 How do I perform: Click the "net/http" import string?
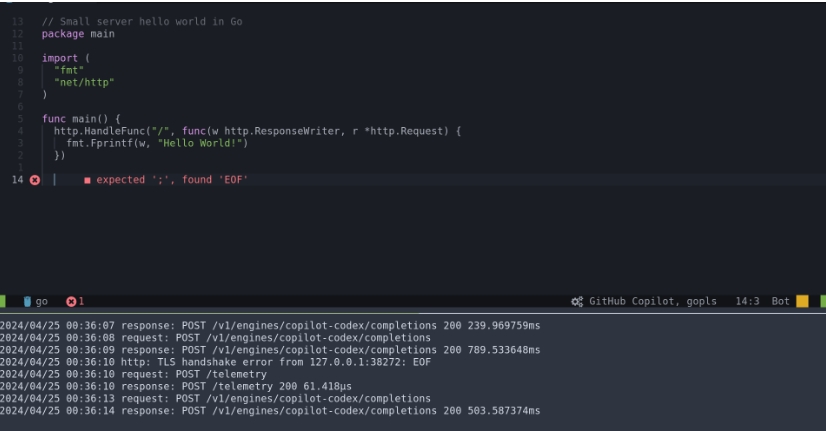click(x=84, y=82)
